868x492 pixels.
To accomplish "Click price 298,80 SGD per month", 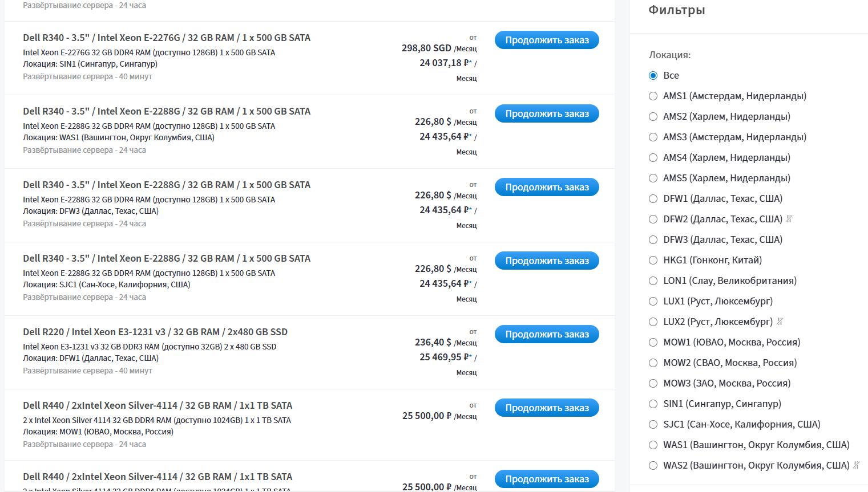I will point(439,48).
